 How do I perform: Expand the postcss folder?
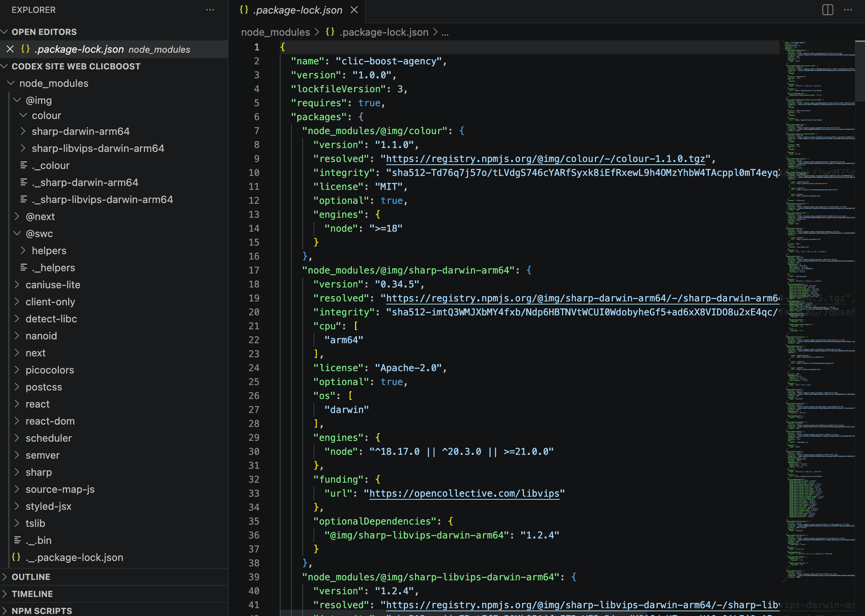tap(18, 387)
